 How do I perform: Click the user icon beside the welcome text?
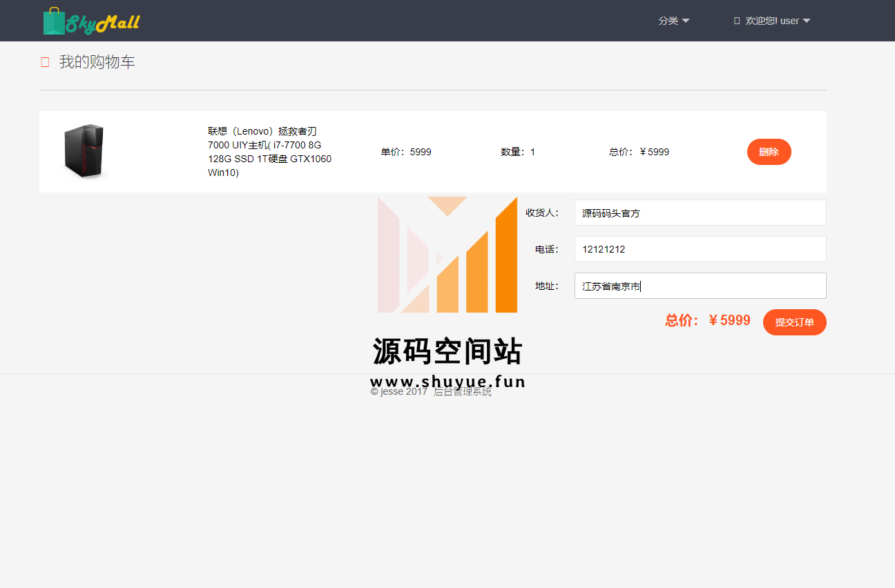click(736, 21)
